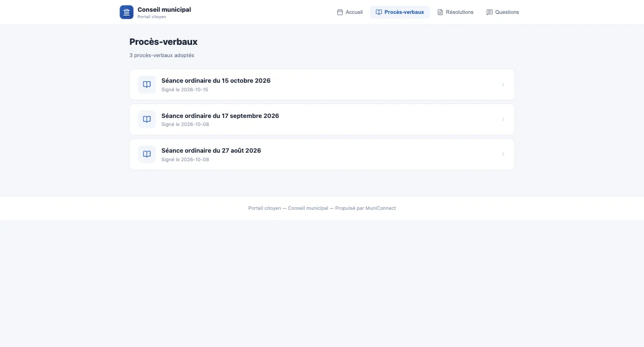The image size is (644, 347).
Task: Click the Conseil municipal building logo icon
Action: tap(126, 12)
